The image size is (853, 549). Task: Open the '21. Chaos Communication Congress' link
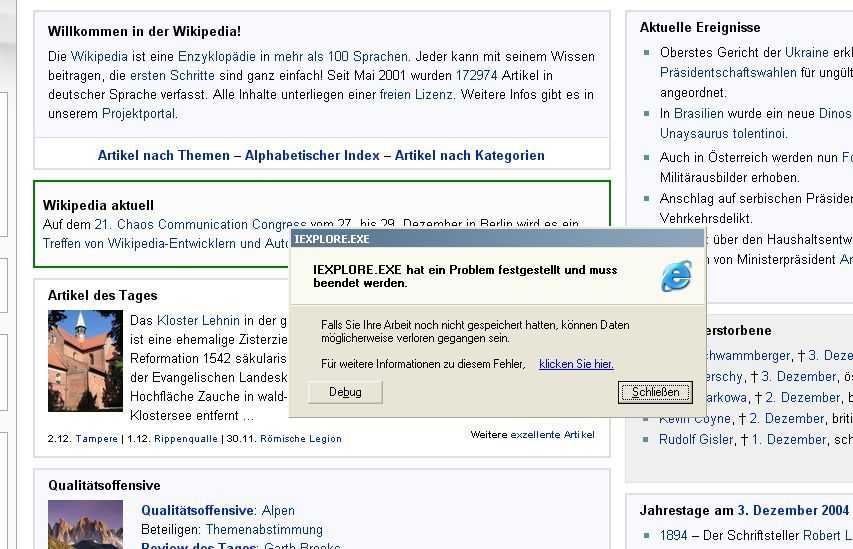point(200,224)
